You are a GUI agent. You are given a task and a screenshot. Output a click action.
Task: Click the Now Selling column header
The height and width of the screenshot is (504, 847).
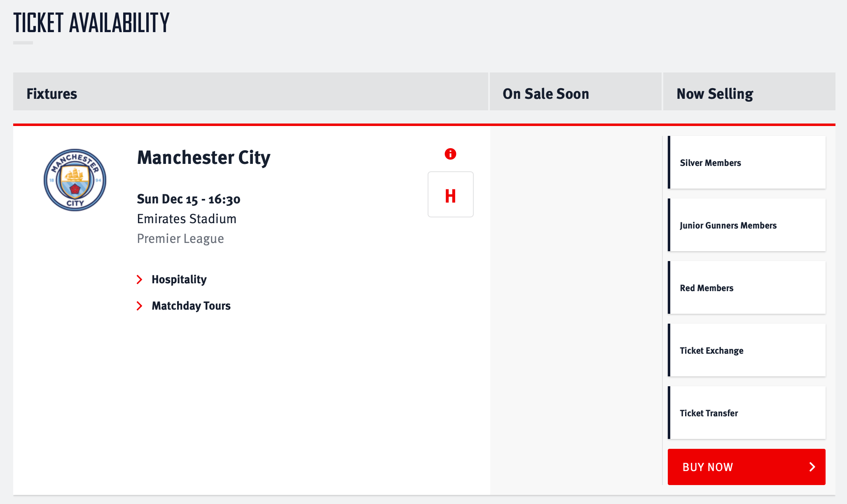(x=715, y=93)
